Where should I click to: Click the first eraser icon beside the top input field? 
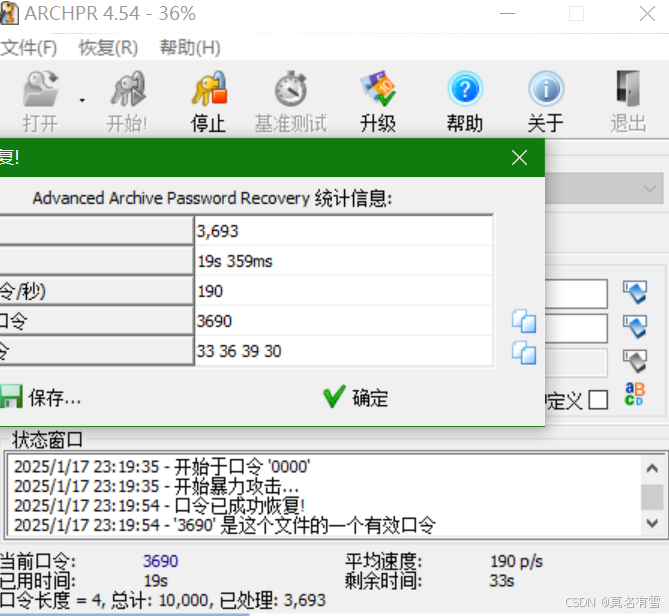click(635, 292)
